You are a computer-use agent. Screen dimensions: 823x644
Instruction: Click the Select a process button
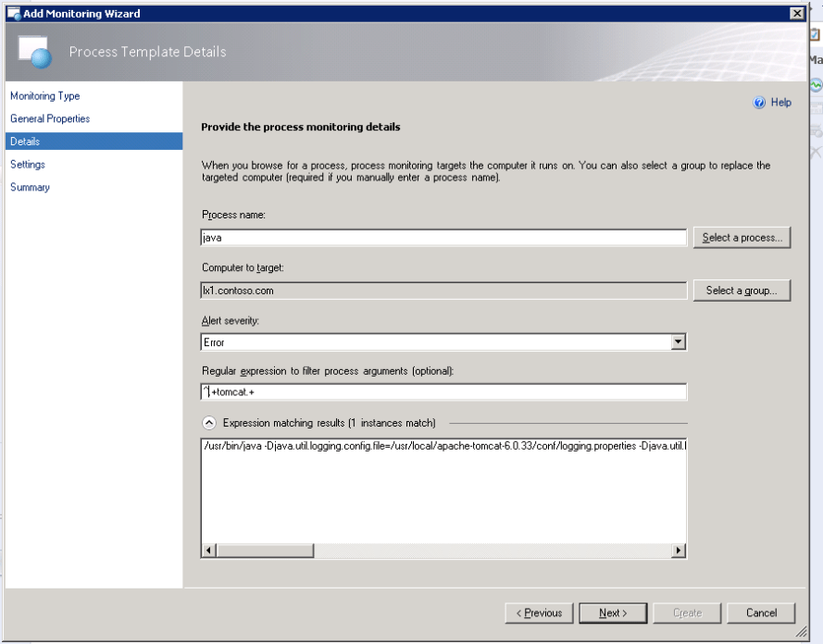(742, 238)
